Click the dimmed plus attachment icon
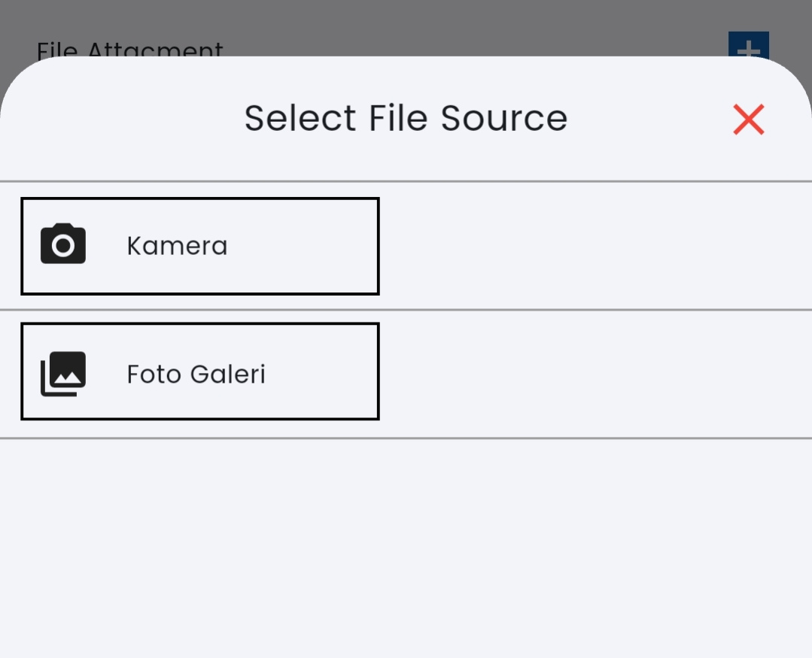Viewport: 812px width, 658px height. point(748,45)
